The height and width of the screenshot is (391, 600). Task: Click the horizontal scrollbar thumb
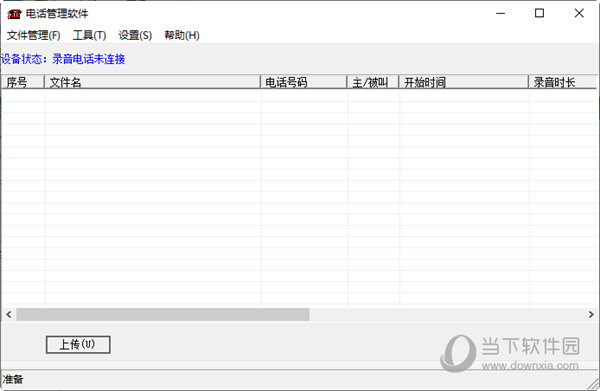coord(163,314)
